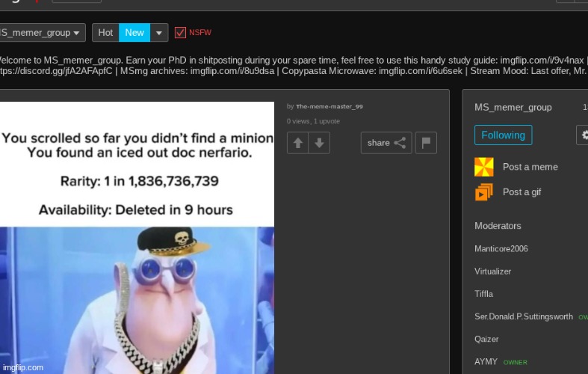Open Ser.Donald.P.Suttingsworth profile
Screen dimensions: 588x374
click(524, 316)
